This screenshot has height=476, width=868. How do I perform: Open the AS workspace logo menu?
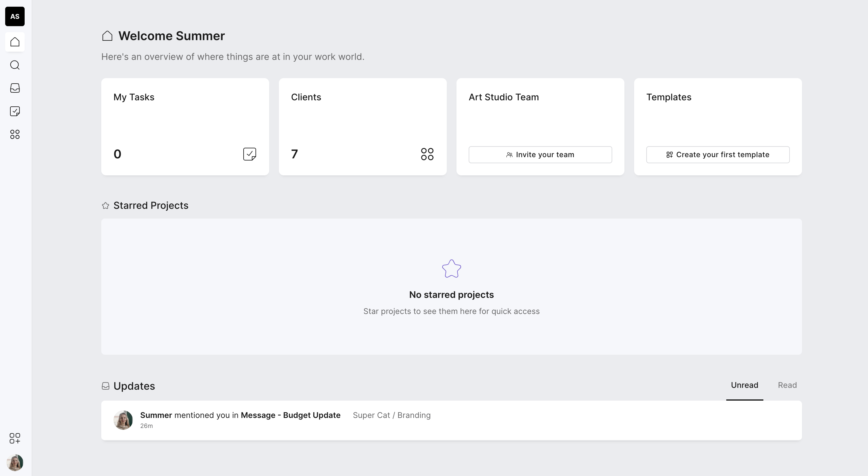pos(15,16)
